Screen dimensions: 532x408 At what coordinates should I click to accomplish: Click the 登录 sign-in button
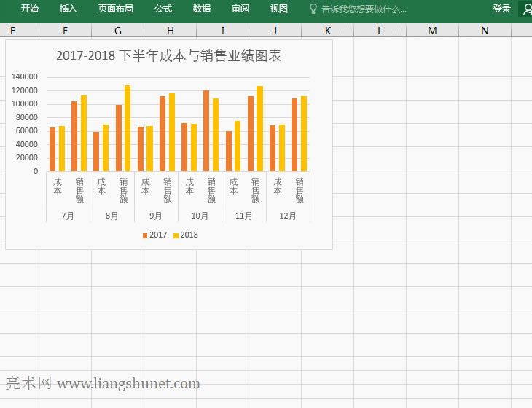502,9
